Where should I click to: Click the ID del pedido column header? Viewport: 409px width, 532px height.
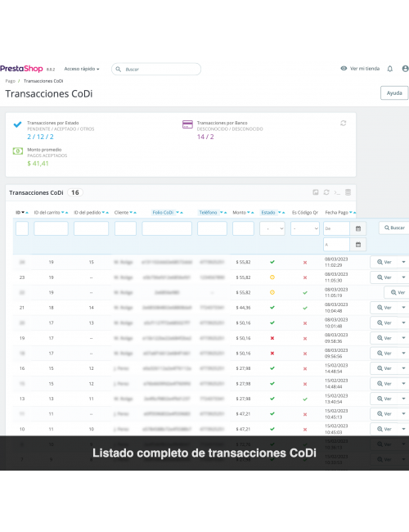click(88, 213)
